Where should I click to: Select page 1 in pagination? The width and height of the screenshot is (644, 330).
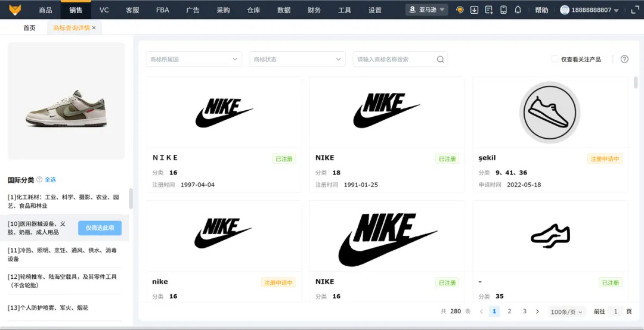click(x=494, y=312)
